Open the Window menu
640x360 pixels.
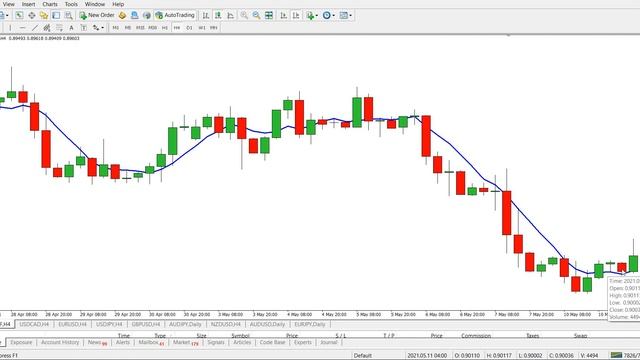95,4
